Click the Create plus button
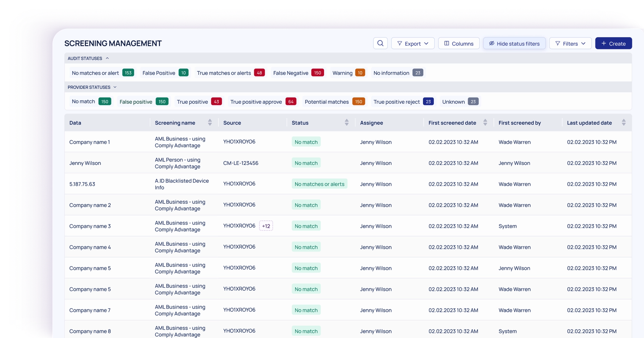Viewport: 644px width, 338px height. pyautogui.click(x=613, y=43)
